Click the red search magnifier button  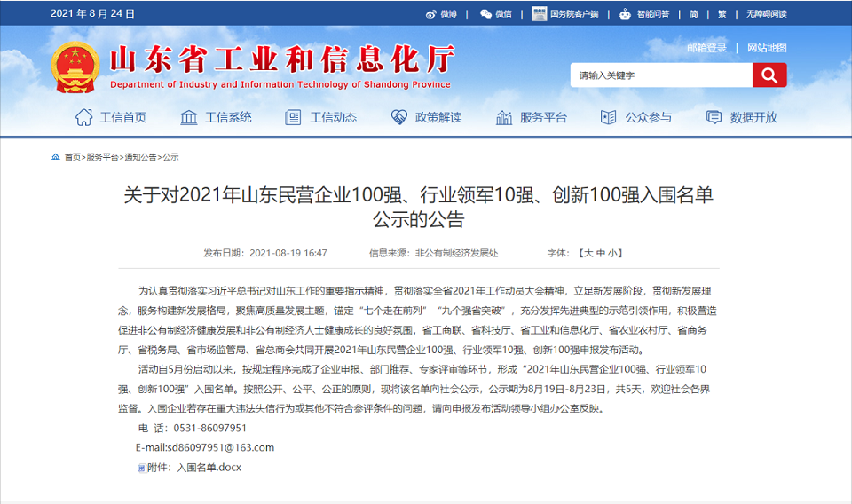pyautogui.click(x=769, y=75)
